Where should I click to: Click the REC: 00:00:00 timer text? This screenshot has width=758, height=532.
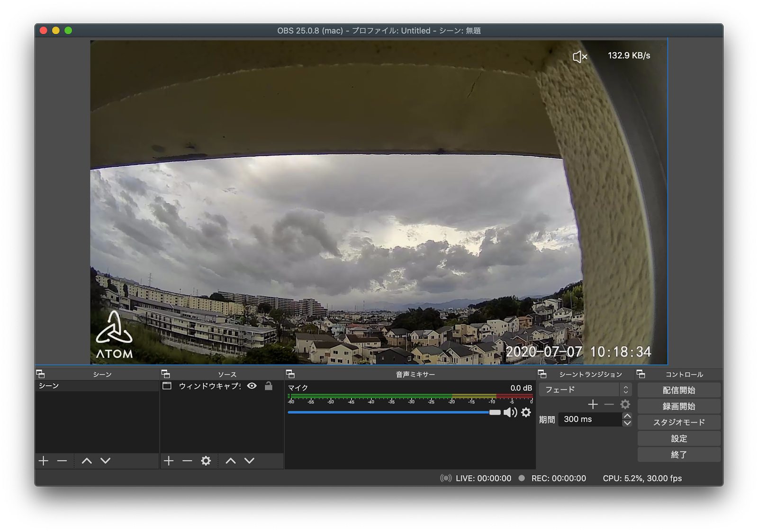point(559,478)
